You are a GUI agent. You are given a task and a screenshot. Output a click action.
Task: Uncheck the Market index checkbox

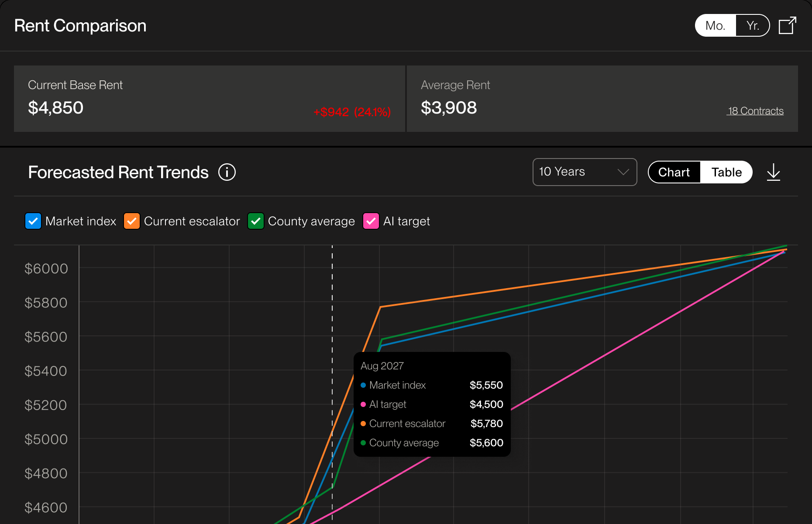pos(33,221)
